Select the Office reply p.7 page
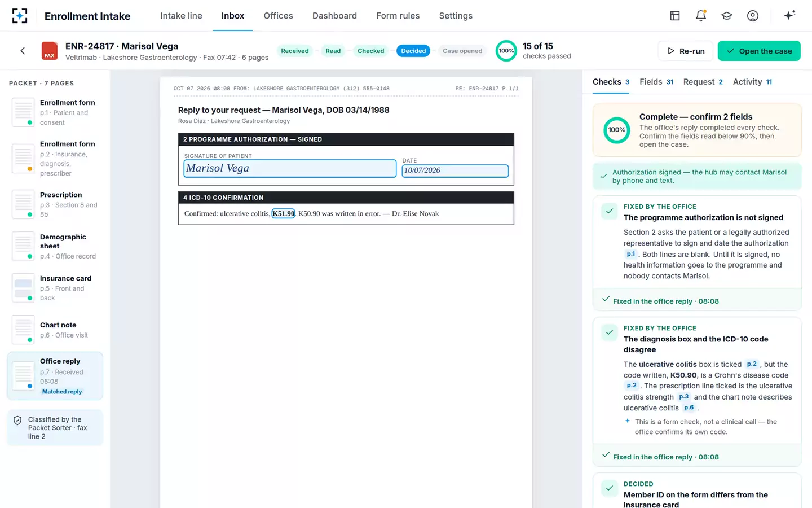The height and width of the screenshot is (508, 812). [x=55, y=376]
